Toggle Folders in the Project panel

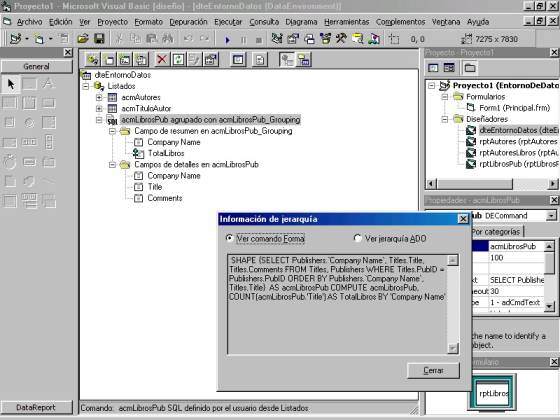pos(470,68)
